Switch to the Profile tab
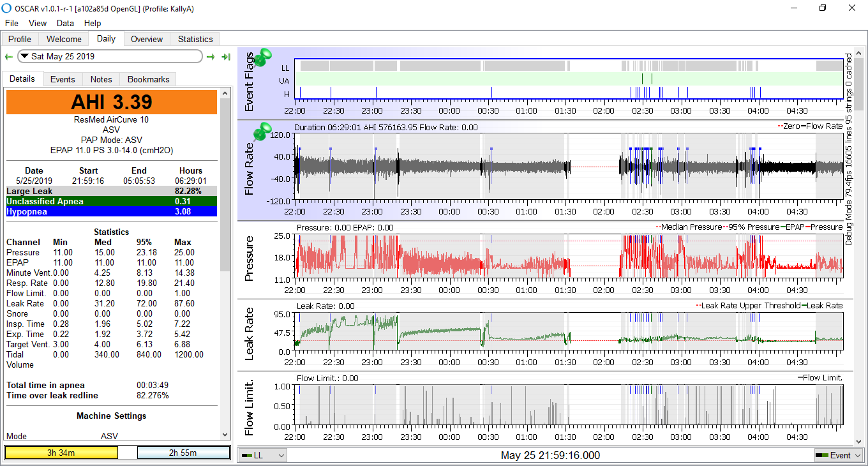Screen dimensions: 868x466 tap(20, 39)
